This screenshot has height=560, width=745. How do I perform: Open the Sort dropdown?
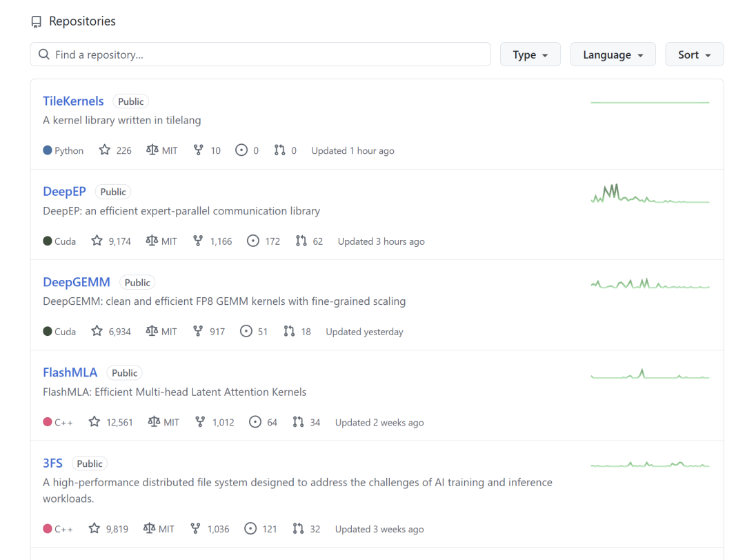click(x=694, y=54)
